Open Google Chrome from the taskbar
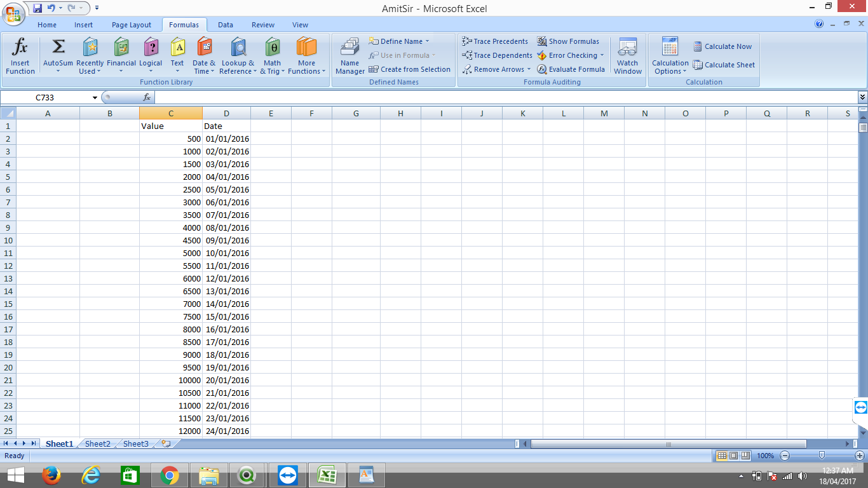Screen dimensions: 868x488 point(170,475)
